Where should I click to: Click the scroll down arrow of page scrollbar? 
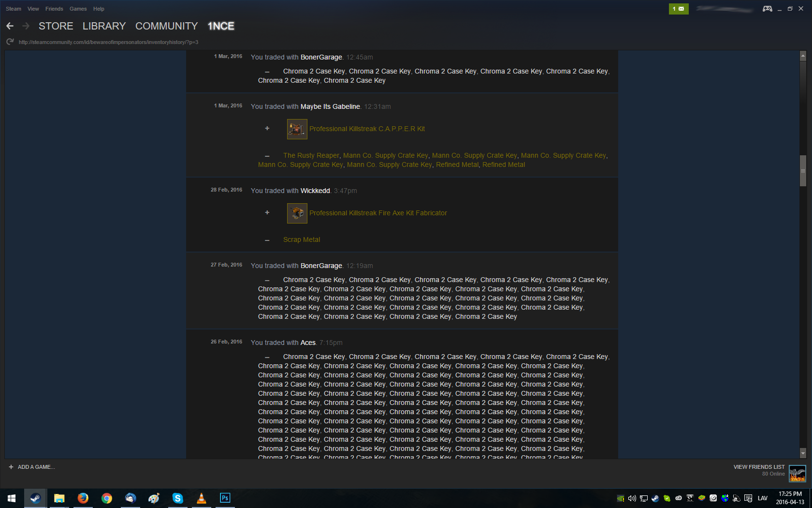[x=803, y=453]
